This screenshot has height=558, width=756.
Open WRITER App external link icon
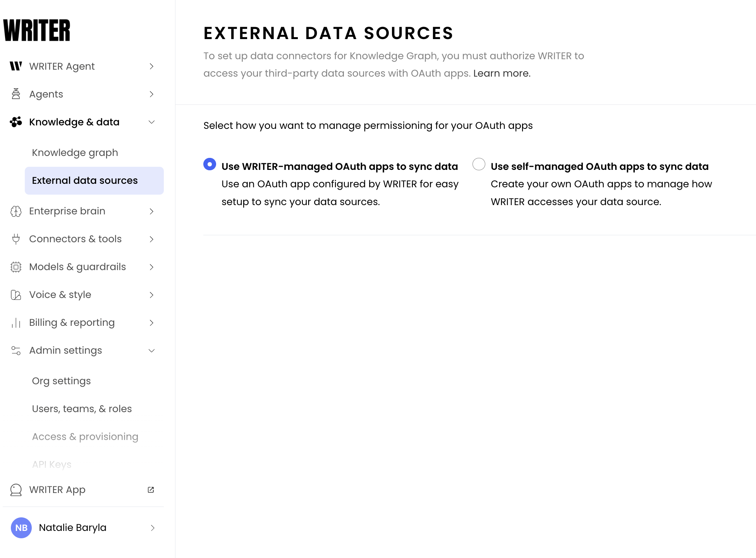click(x=151, y=490)
